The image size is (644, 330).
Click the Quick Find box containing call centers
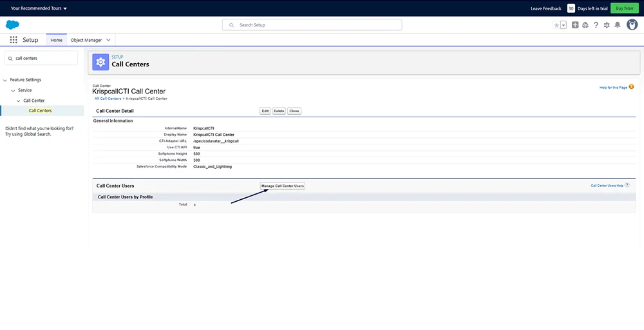41,59
